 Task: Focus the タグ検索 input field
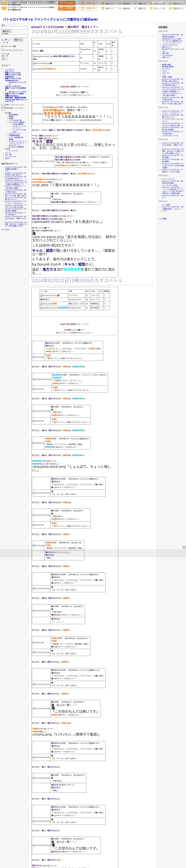pyautogui.click(x=14, y=36)
